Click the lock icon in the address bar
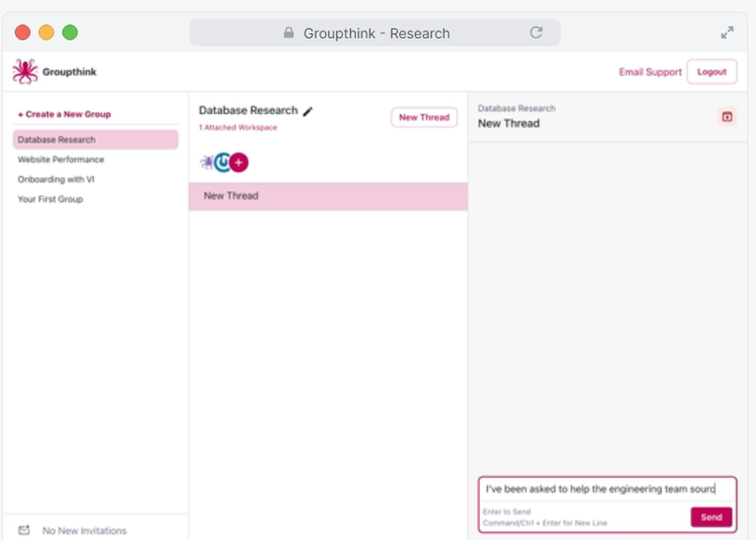Image resolution: width=756 pixels, height=540 pixels. [x=288, y=33]
